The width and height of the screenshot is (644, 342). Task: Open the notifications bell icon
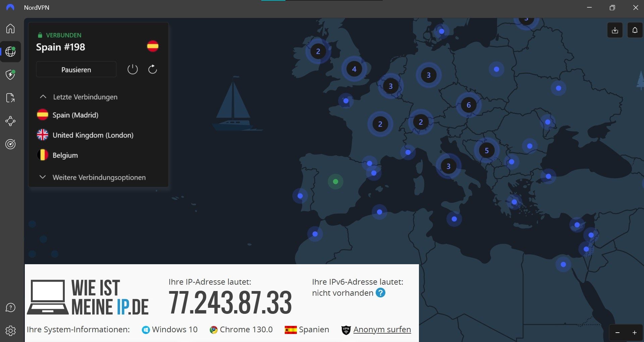pyautogui.click(x=635, y=30)
